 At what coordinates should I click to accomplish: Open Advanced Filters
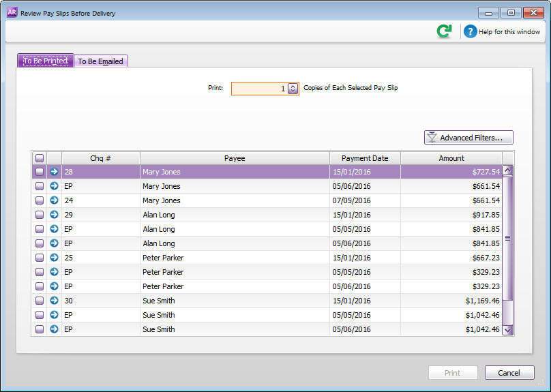coord(468,138)
